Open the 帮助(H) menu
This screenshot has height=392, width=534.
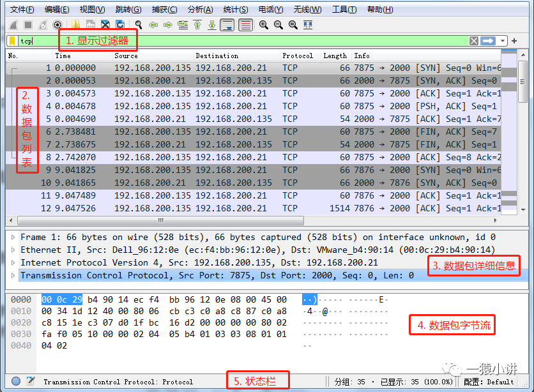[380, 10]
